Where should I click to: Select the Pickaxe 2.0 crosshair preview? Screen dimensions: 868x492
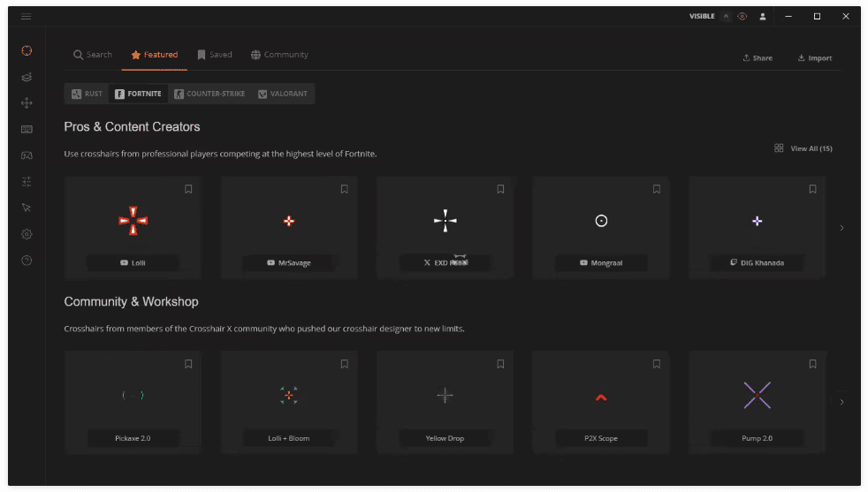[x=133, y=395]
